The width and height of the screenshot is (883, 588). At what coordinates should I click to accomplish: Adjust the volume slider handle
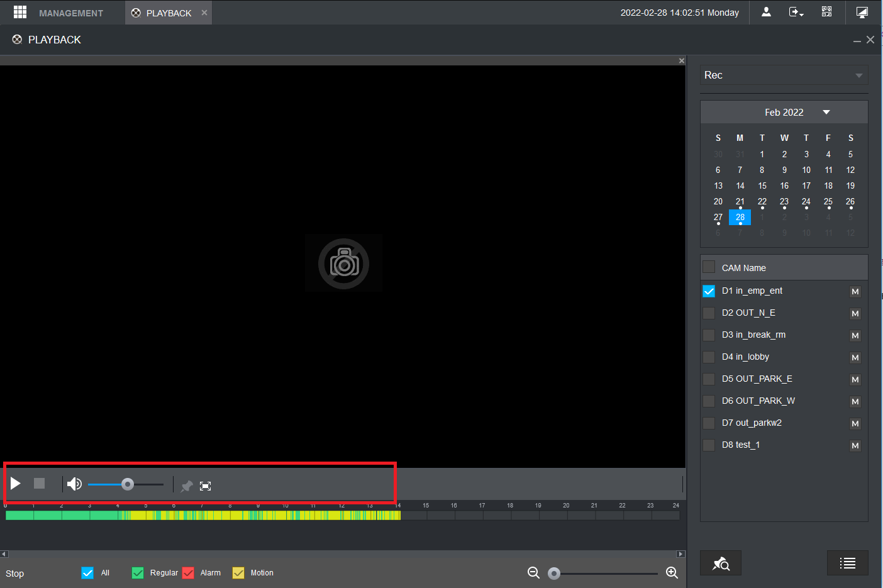tap(128, 484)
